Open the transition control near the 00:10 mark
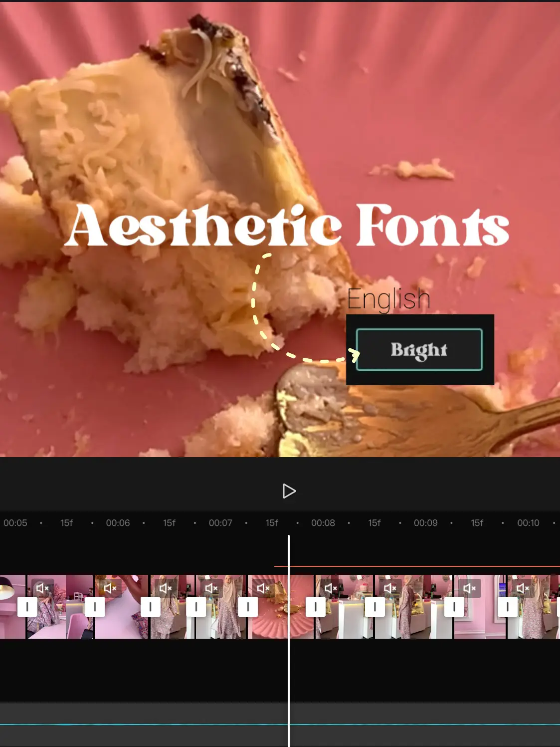The width and height of the screenshot is (560, 747). click(507, 606)
